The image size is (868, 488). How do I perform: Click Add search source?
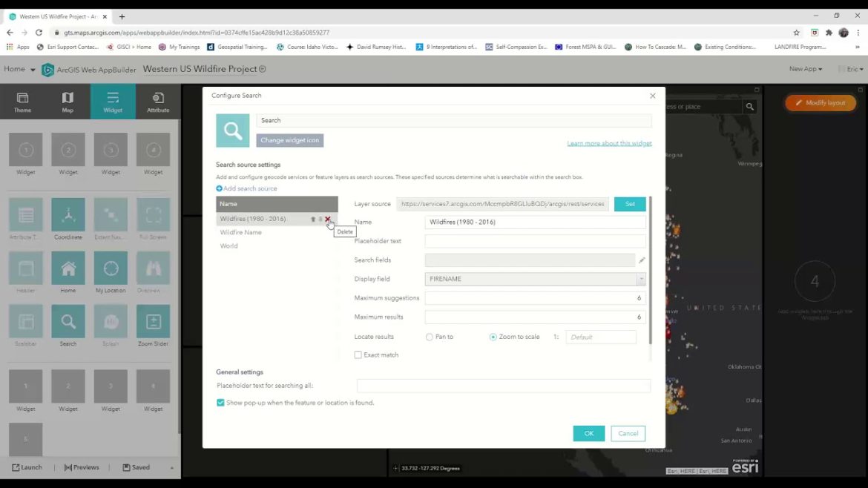[247, 188]
